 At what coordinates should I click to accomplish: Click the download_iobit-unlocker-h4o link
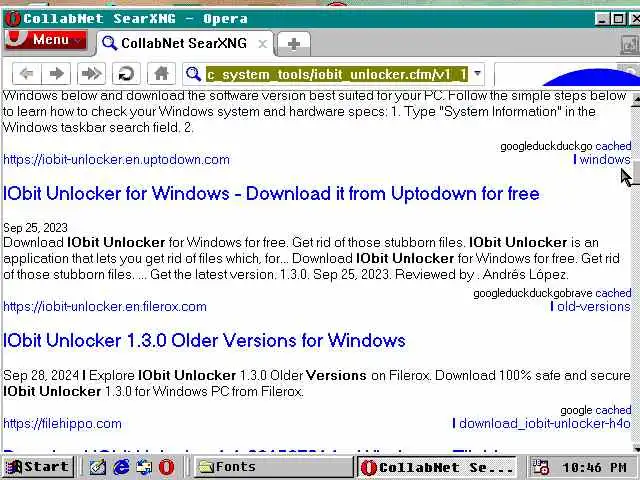tap(545, 424)
